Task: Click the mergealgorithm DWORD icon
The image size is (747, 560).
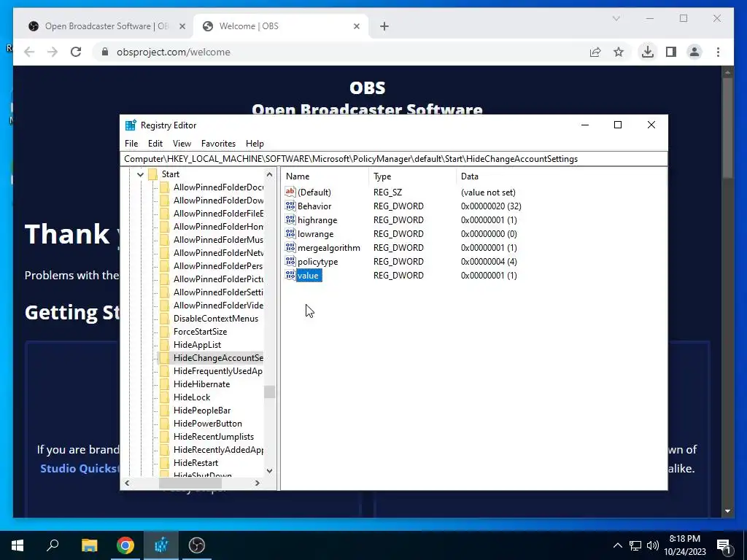Action: point(290,247)
